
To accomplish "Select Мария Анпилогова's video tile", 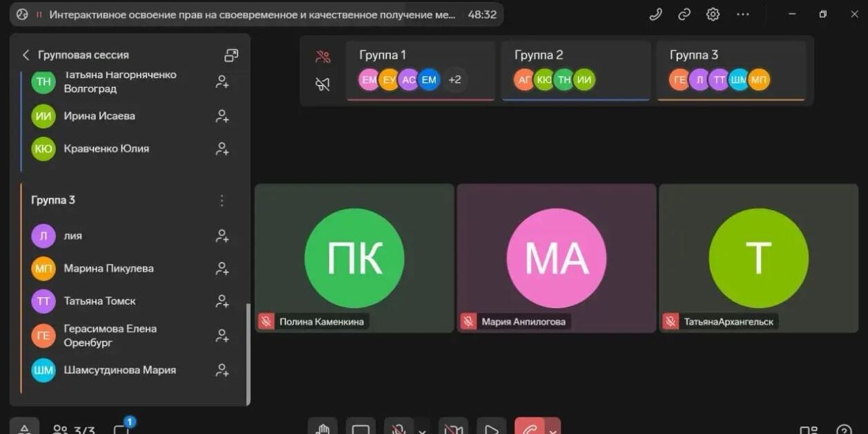I will 556,258.
